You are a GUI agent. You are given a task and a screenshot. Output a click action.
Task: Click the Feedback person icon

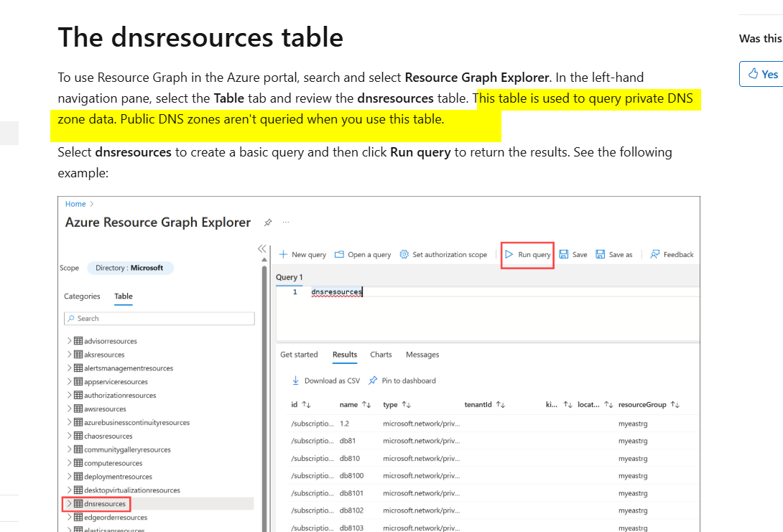click(654, 255)
